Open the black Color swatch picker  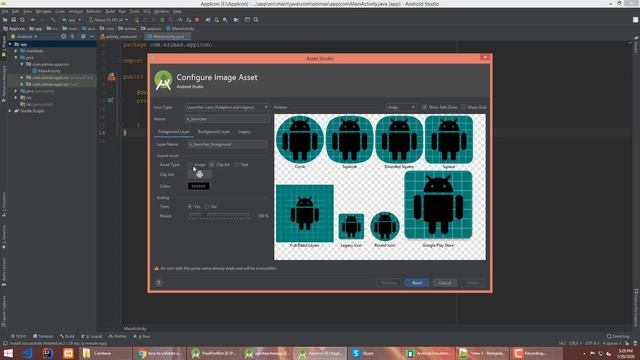click(x=198, y=186)
